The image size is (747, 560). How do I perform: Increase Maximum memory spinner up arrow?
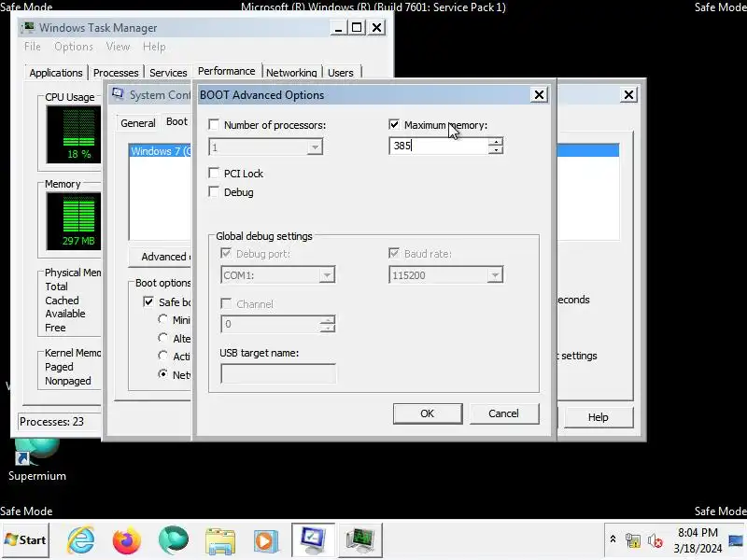pyautogui.click(x=496, y=142)
